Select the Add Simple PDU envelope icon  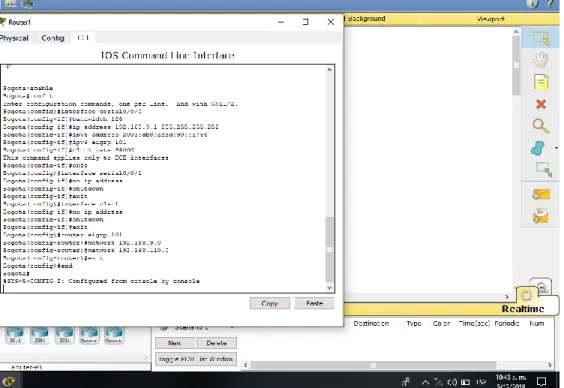(x=541, y=195)
